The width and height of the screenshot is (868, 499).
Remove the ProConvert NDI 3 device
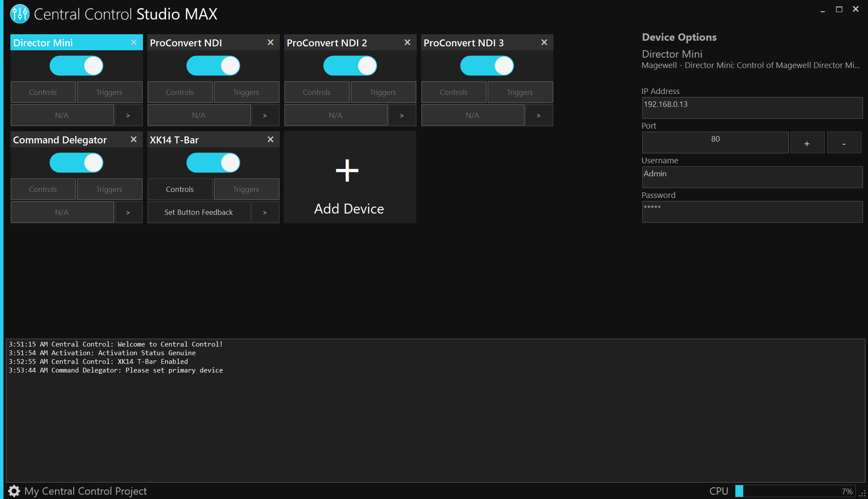tap(544, 42)
